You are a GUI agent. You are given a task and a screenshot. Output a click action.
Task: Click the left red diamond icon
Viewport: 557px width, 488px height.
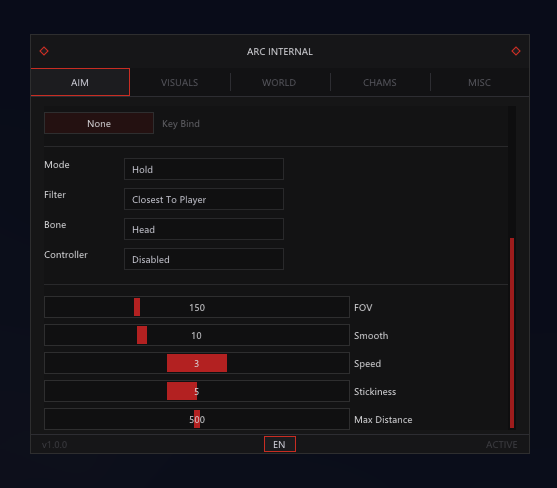tap(44, 51)
